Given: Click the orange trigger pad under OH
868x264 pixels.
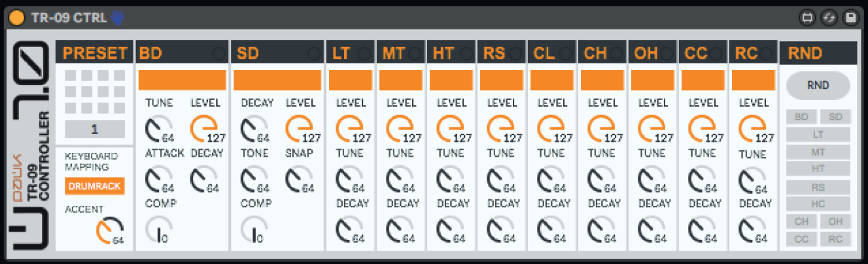Looking at the screenshot, I should tap(653, 80).
